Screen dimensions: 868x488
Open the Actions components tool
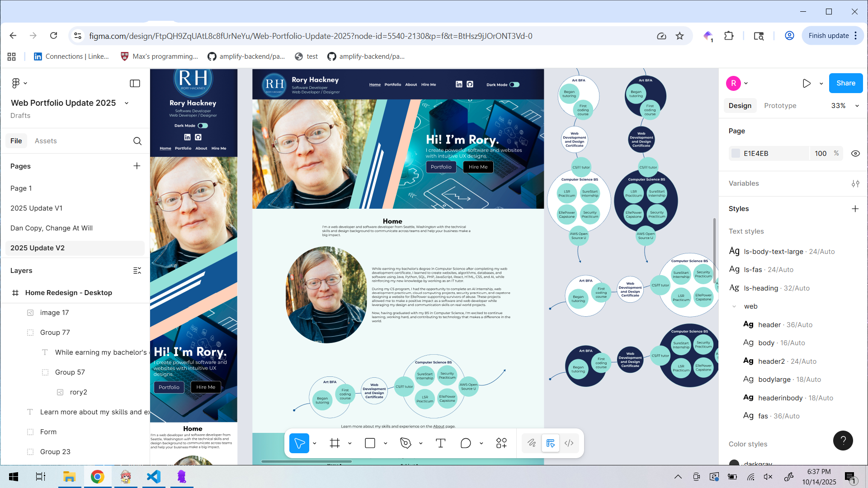[x=501, y=443]
